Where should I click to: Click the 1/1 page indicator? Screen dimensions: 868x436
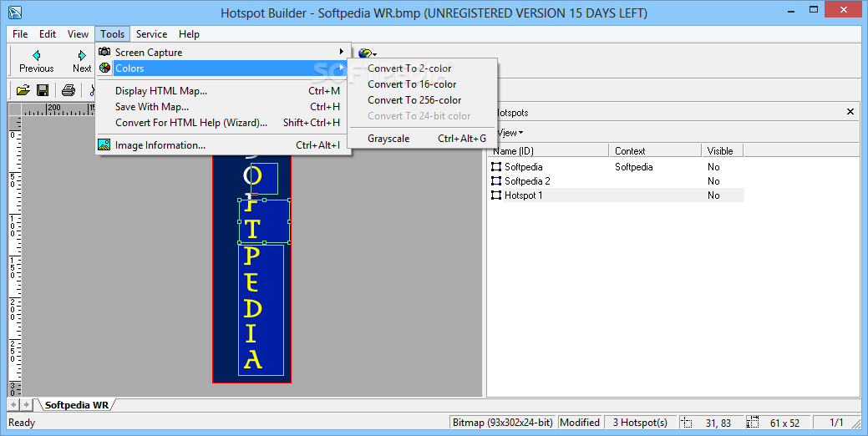click(836, 423)
